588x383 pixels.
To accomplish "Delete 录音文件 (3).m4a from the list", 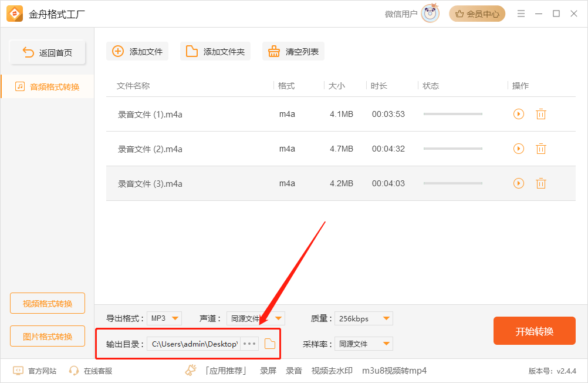I will point(540,183).
